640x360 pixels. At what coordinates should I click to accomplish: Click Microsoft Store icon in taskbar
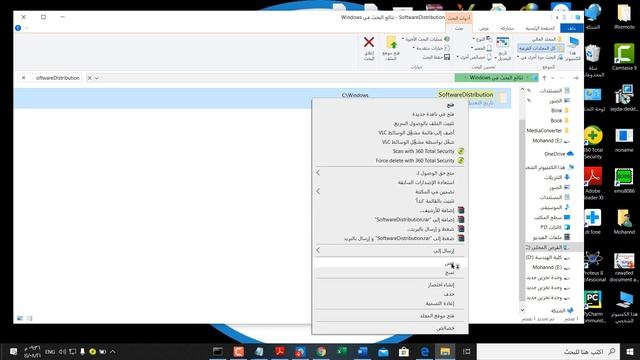click(404, 351)
